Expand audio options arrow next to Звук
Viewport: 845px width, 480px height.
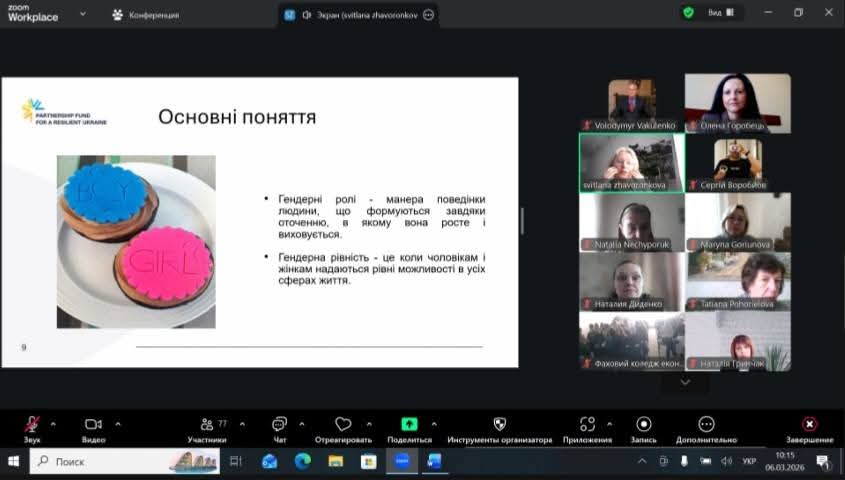(53, 423)
